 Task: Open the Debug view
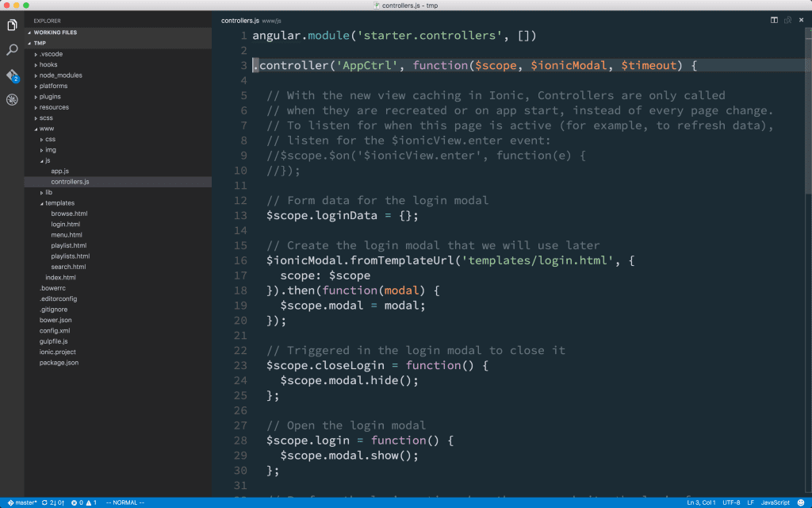coord(10,99)
